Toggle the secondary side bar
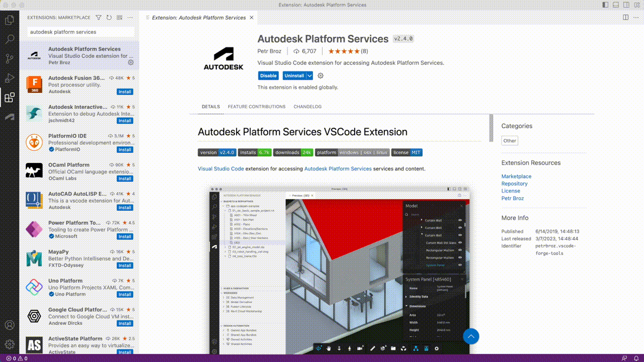This screenshot has height=362, width=644. coord(626,5)
